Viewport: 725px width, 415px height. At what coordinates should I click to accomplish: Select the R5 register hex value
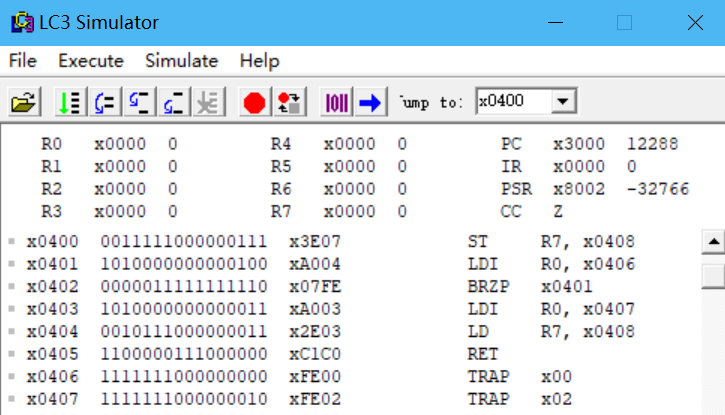[x=350, y=166]
